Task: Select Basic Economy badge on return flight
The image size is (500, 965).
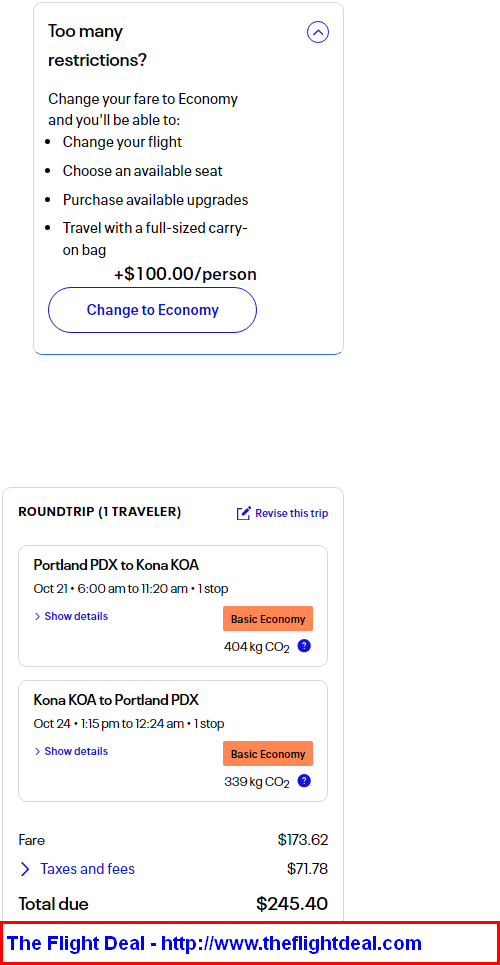Action: click(x=268, y=753)
